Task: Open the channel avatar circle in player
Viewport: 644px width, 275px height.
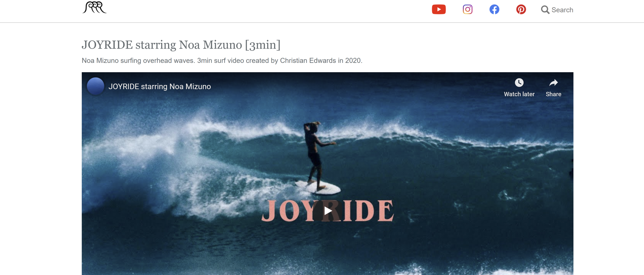Action: tap(95, 86)
